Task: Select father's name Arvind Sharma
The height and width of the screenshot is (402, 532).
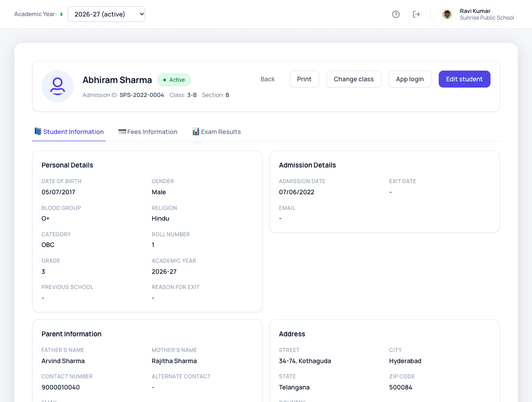Action: coord(63,361)
